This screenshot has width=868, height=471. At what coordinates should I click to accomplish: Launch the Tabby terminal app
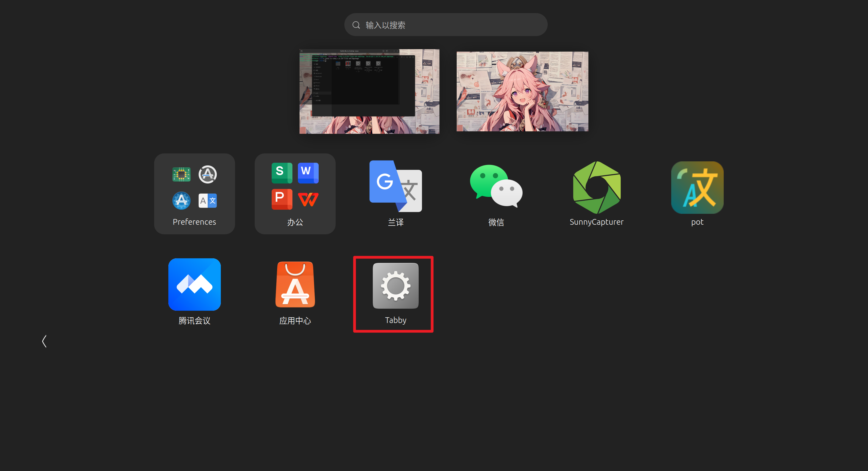pyautogui.click(x=395, y=286)
